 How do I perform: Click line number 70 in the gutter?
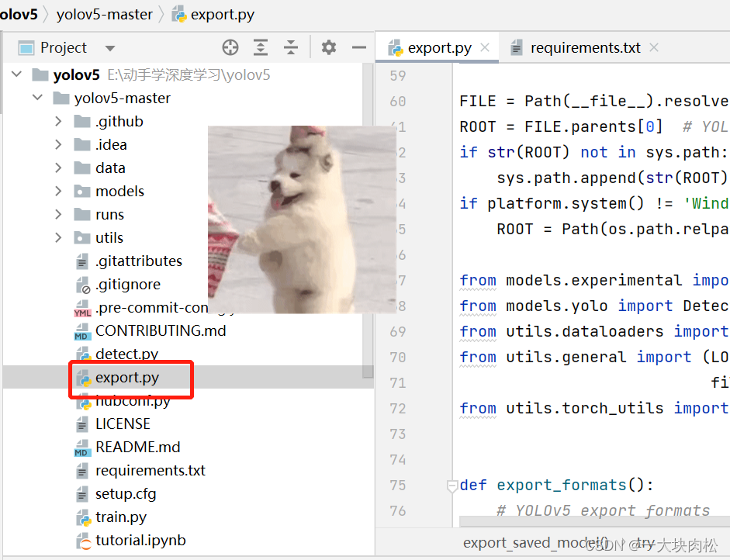398,358
